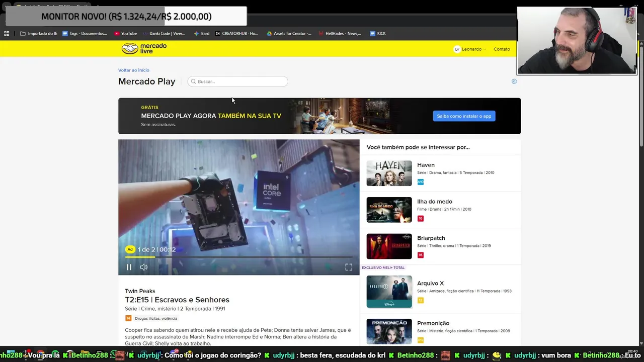The image size is (644, 362).
Task: Enter fullscreen on the video player
Action: [349, 267]
